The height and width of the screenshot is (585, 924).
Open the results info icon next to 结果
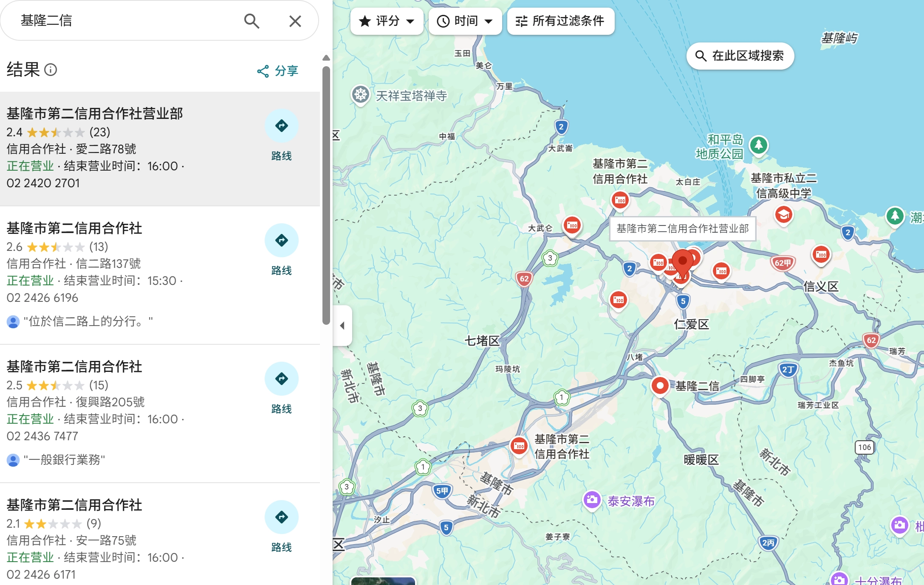coord(51,70)
